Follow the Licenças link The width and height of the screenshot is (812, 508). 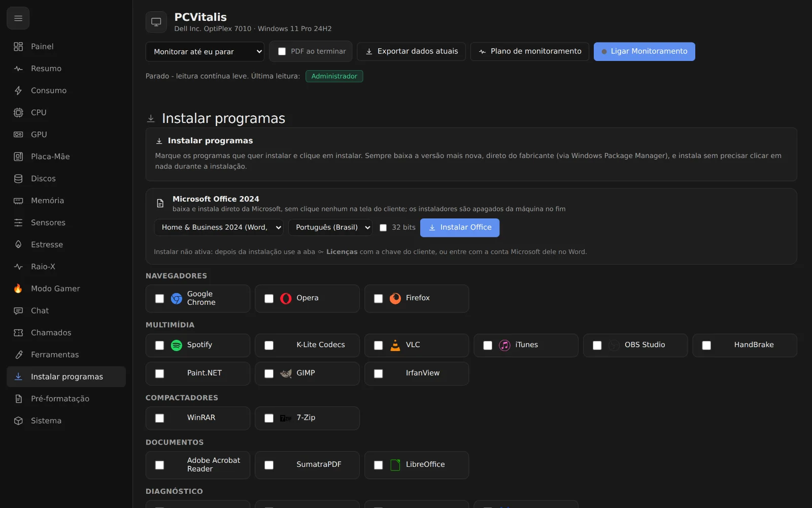[x=342, y=252]
